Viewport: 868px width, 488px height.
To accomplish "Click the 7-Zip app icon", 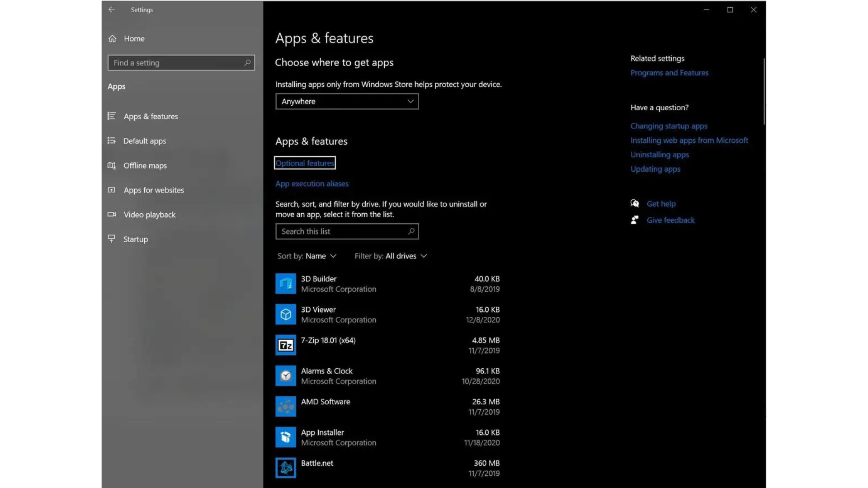I will tap(286, 345).
